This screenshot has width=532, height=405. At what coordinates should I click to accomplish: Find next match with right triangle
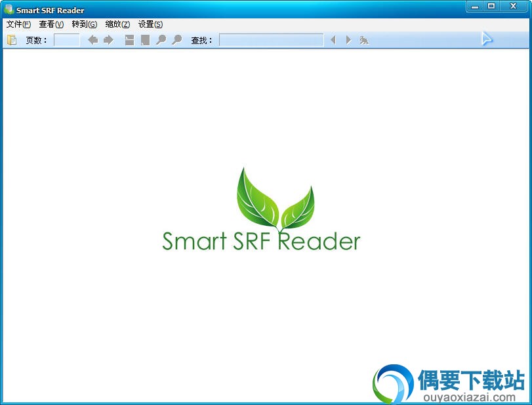point(348,40)
